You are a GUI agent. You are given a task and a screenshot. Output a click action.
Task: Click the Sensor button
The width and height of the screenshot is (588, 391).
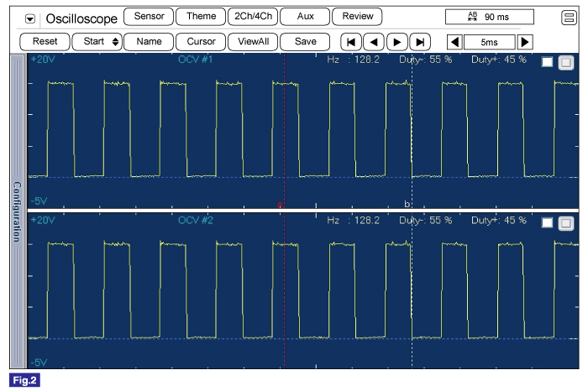tap(149, 17)
